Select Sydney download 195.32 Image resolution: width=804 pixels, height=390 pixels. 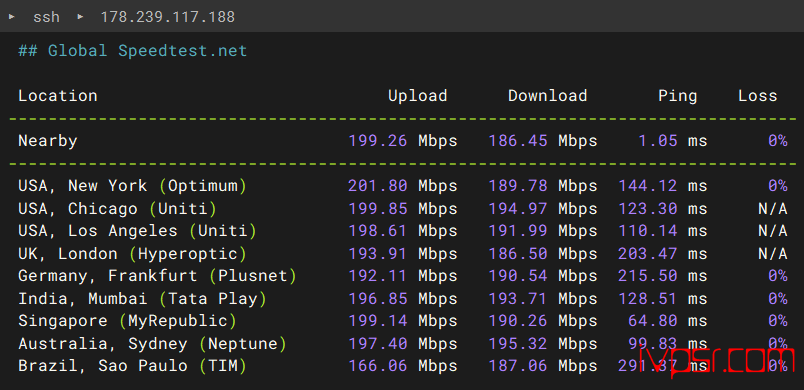click(518, 343)
